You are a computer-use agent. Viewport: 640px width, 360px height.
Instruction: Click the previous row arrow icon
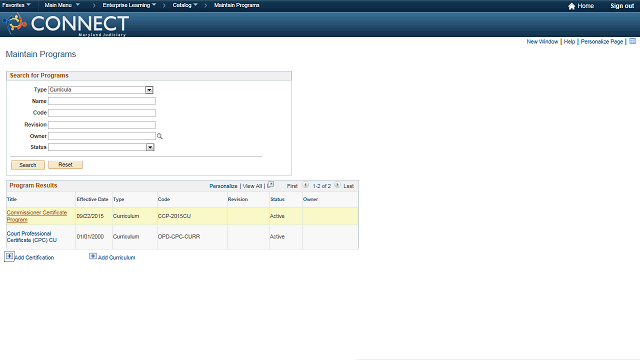point(305,185)
